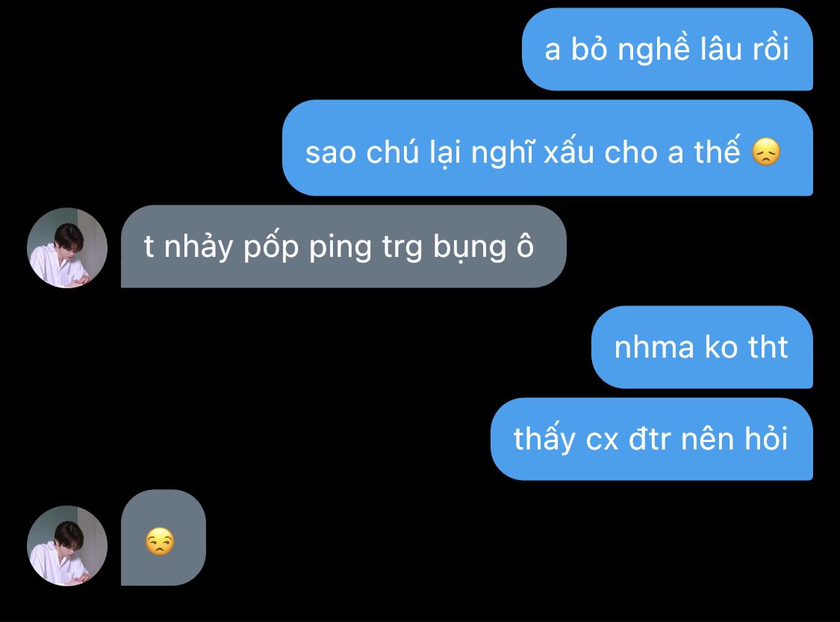Open profile avatar beside unamused emoji message

point(67,545)
